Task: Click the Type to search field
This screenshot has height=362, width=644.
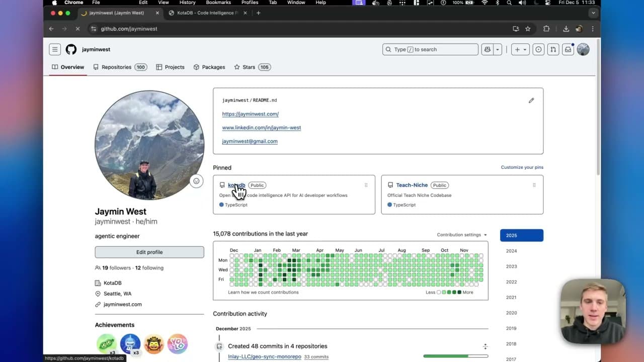Action: tap(430, 49)
